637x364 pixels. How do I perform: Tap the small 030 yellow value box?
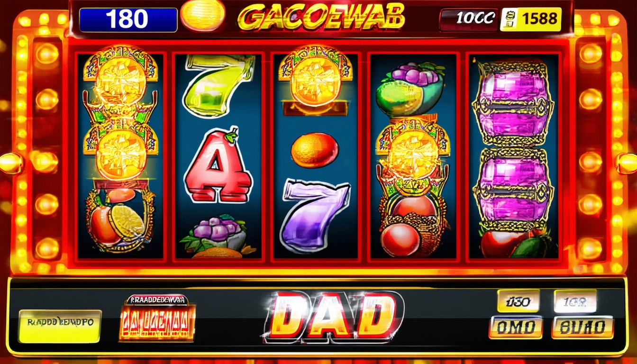coord(518,301)
